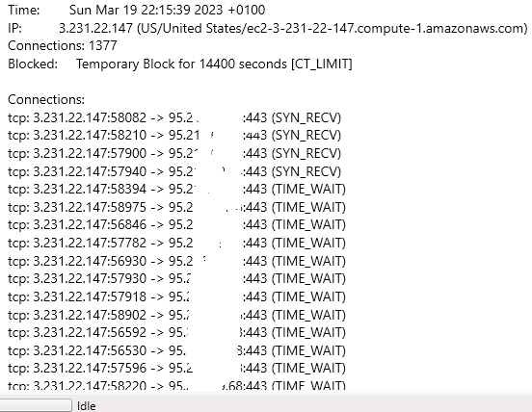Click the tcp entry with port 57900
532x412 pixels.
coord(174,153)
